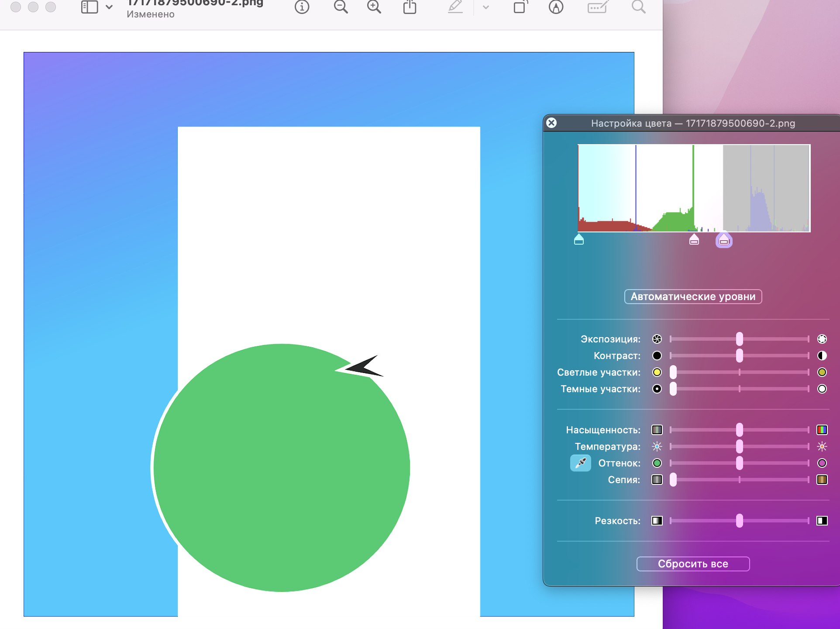This screenshot has height=629, width=840.
Task: Click the zoom out magnifier icon
Action: (x=341, y=7)
